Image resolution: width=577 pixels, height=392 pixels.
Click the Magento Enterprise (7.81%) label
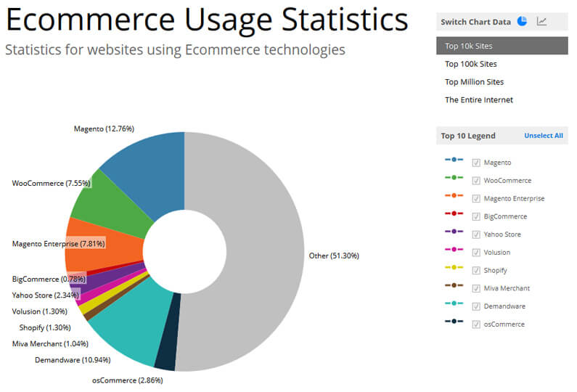59,244
